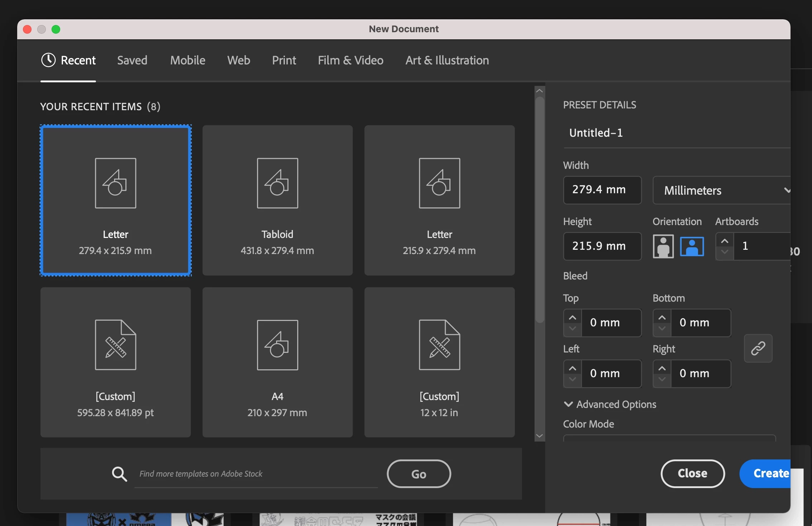Screen dimensions: 812x526
Task: Select landscape orientation icon
Action: (692, 246)
